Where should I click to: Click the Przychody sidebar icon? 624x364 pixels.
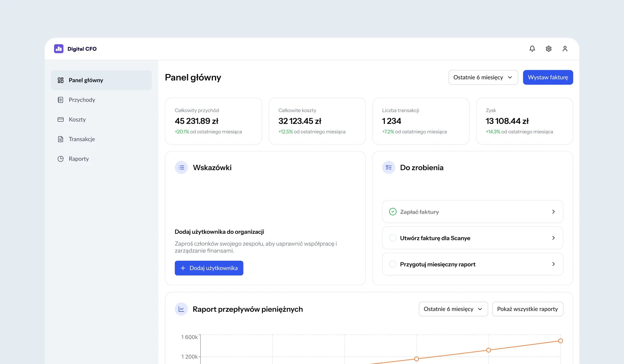(x=61, y=100)
